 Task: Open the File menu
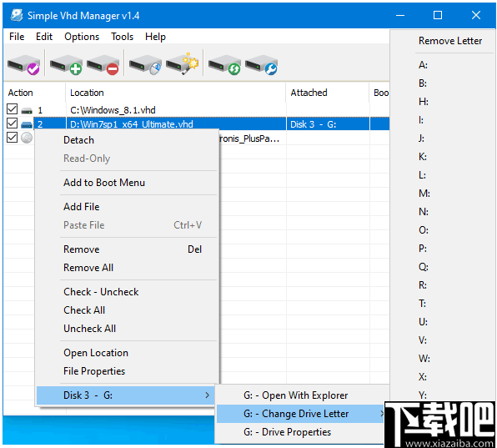point(17,37)
